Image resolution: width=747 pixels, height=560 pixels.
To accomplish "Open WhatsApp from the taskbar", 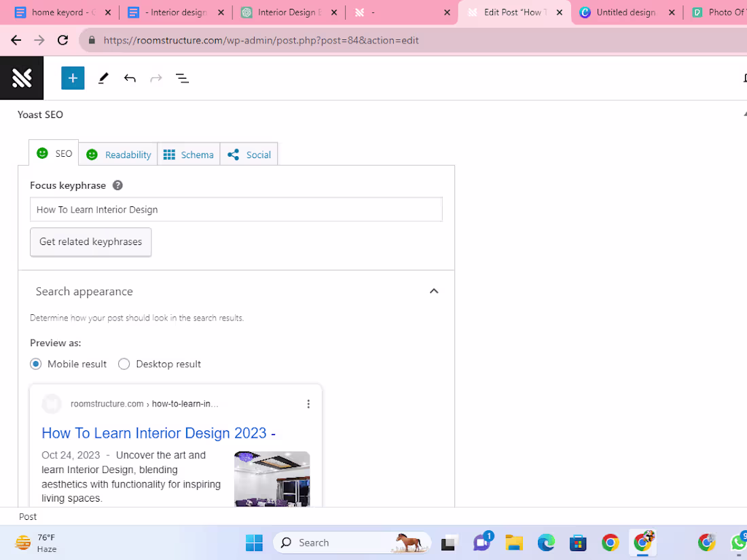I will [738, 542].
